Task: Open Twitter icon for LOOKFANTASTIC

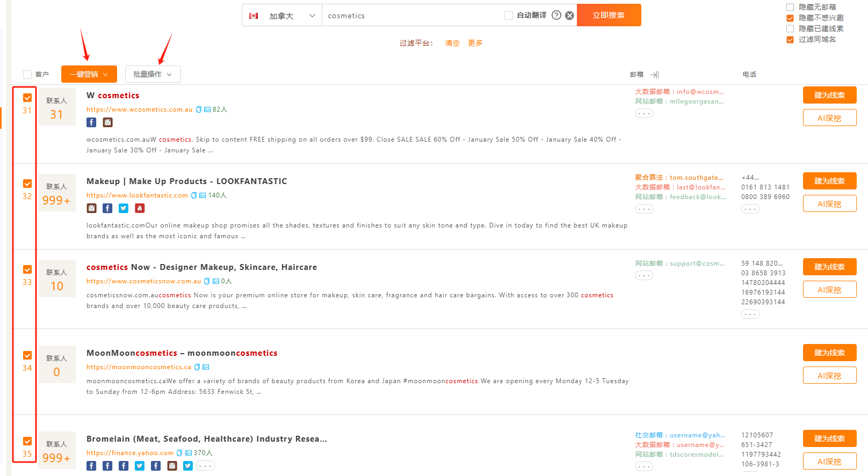Action: (124, 208)
